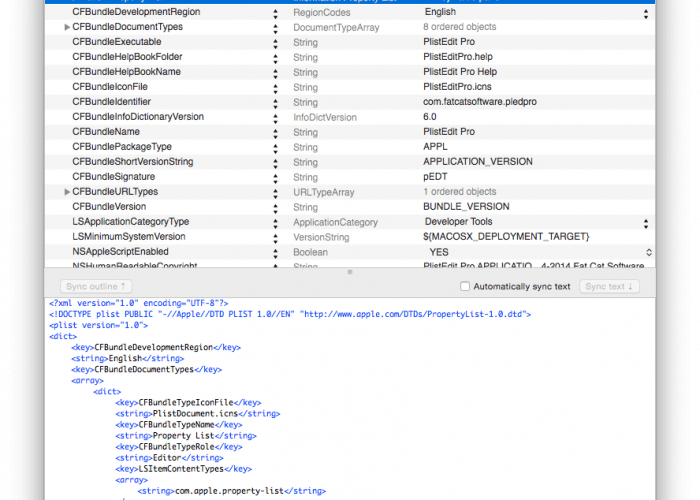
Task: Open key stepper for CFBundleName
Action: coord(275,134)
